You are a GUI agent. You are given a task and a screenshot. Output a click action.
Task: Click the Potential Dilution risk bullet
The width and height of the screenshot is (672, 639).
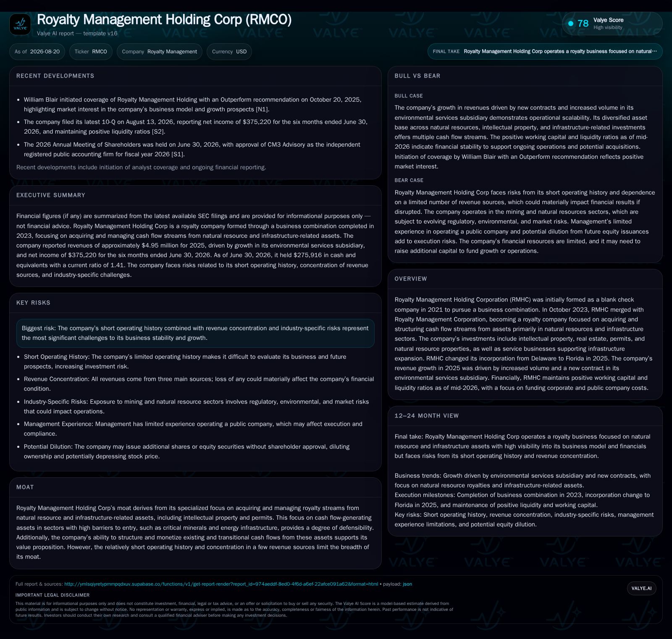(x=187, y=452)
